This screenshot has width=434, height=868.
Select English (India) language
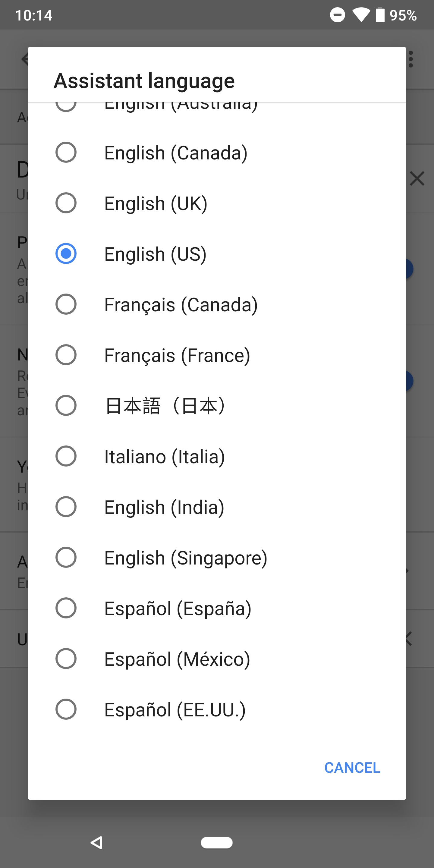point(66,506)
